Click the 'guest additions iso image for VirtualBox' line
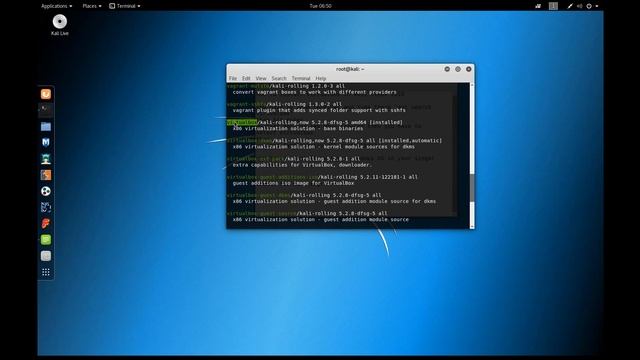 tap(293, 183)
